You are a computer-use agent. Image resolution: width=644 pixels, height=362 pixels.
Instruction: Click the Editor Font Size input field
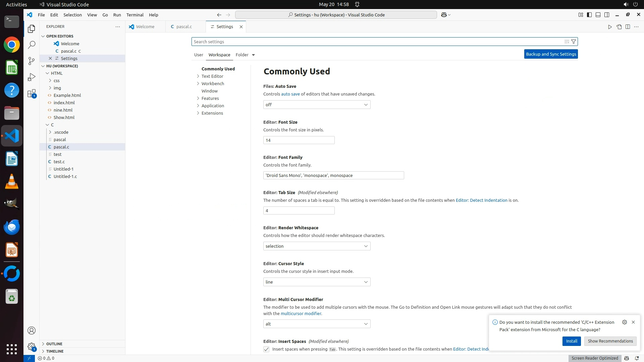click(x=299, y=140)
